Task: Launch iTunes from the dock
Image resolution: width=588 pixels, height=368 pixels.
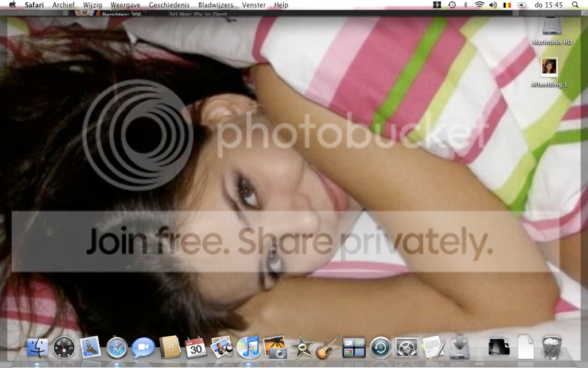Action: point(249,348)
